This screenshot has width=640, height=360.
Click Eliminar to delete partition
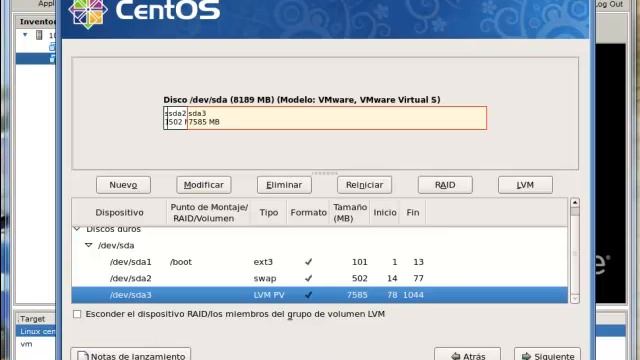pyautogui.click(x=284, y=185)
